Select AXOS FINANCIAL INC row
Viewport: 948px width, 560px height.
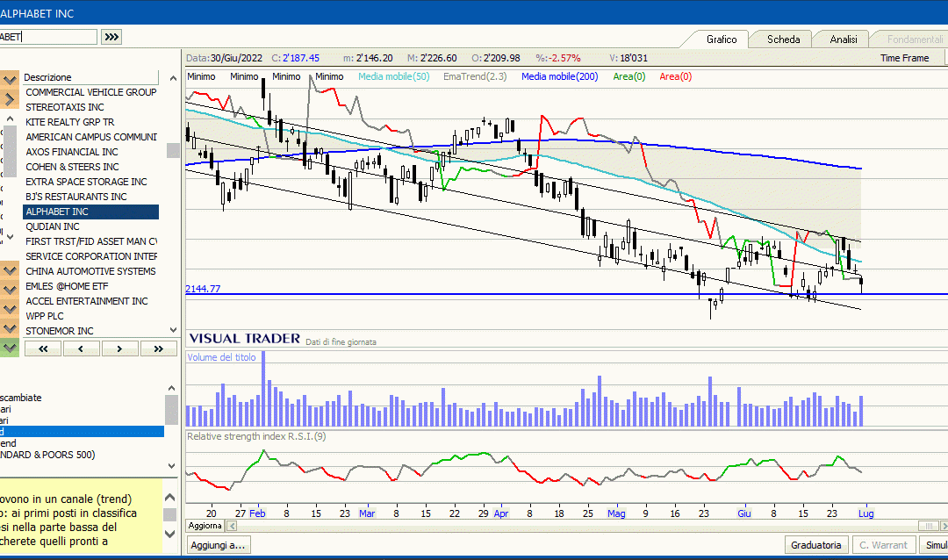coord(90,152)
